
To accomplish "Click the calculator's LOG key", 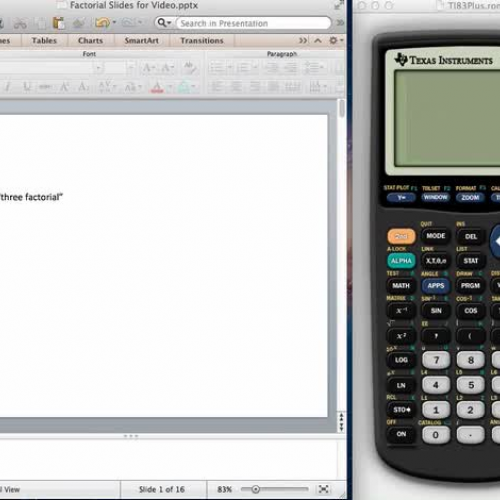I will point(401,360).
